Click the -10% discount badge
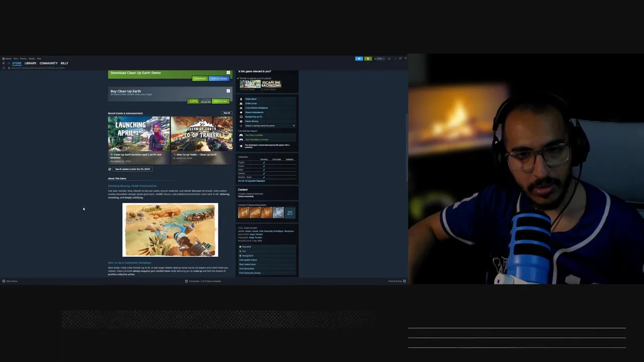The image size is (644, 362). (x=193, y=101)
